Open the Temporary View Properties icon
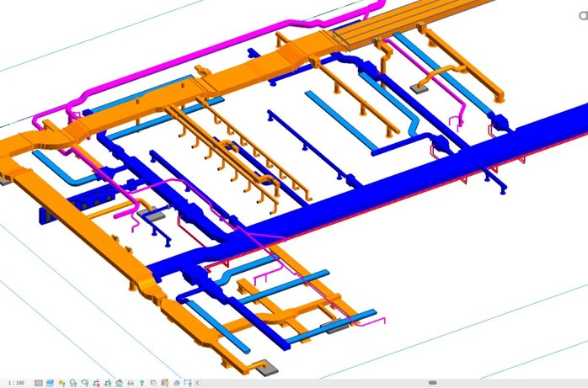Image resolution: width=588 pixels, height=388 pixels. [154, 383]
